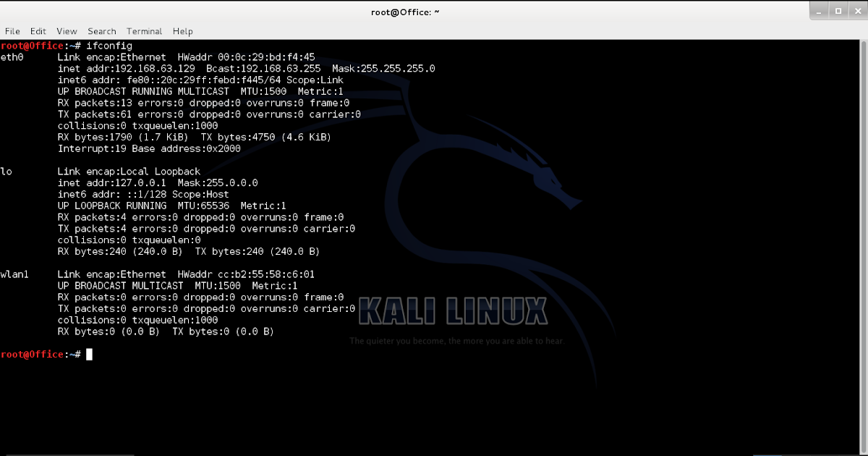Click TX bytes:4750 (4.6 KiB) text
This screenshot has width=868, height=456.
click(x=266, y=138)
